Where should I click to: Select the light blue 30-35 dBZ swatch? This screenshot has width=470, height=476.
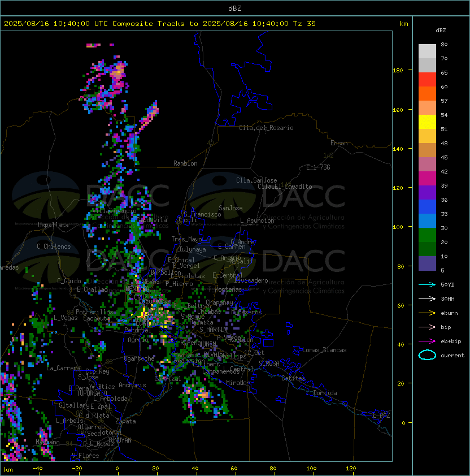pyautogui.click(x=427, y=221)
